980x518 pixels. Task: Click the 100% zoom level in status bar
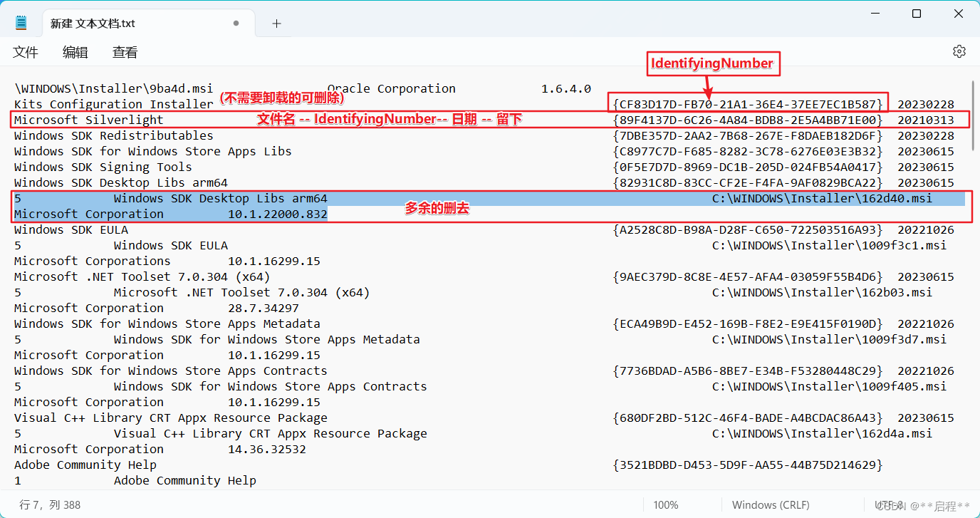click(x=665, y=504)
